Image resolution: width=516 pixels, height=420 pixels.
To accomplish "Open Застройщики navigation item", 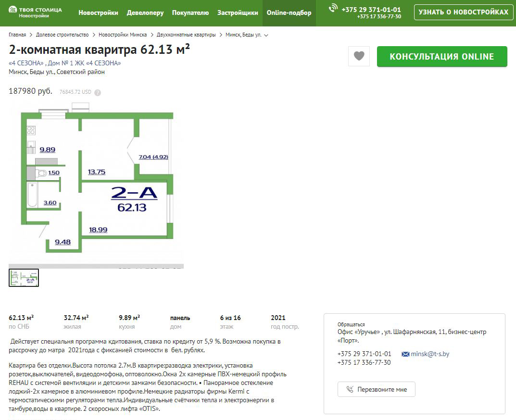I will (238, 13).
